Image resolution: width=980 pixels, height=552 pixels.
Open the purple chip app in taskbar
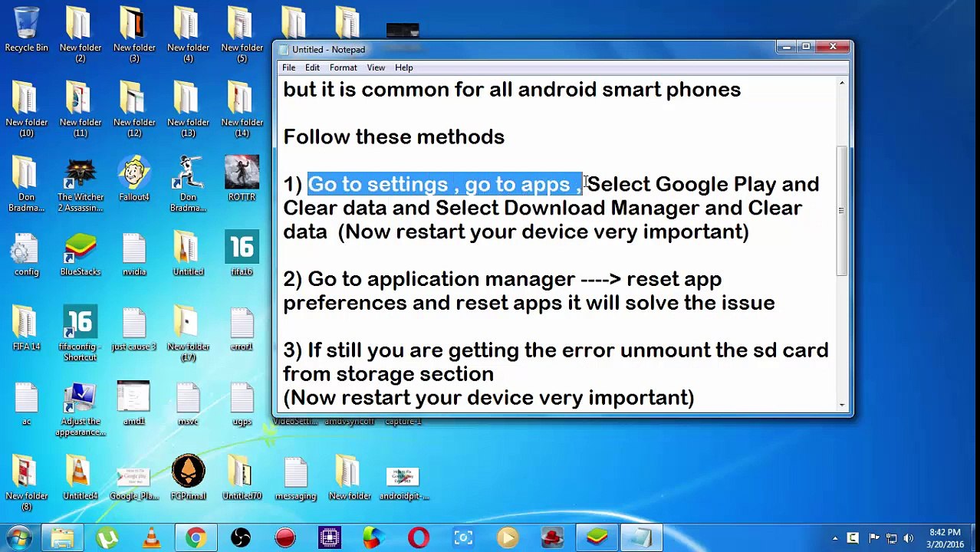329,538
